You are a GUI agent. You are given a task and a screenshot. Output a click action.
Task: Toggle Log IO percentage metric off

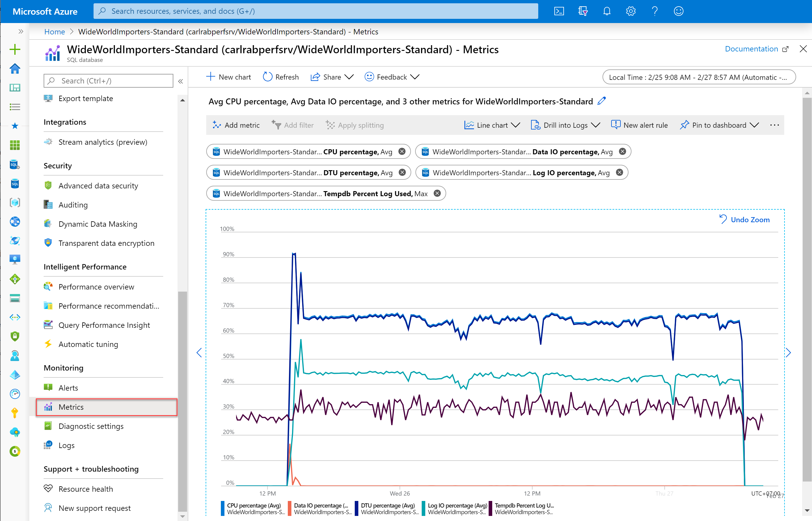(620, 172)
